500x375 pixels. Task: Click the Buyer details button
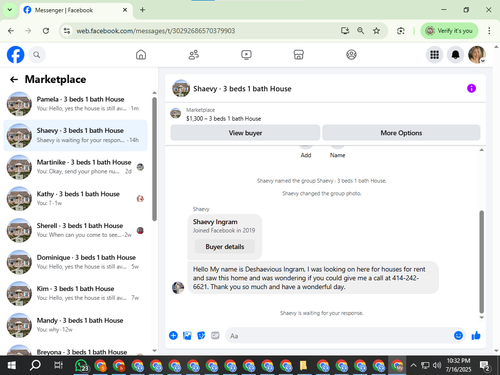pyautogui.click(x=225, y=247)
